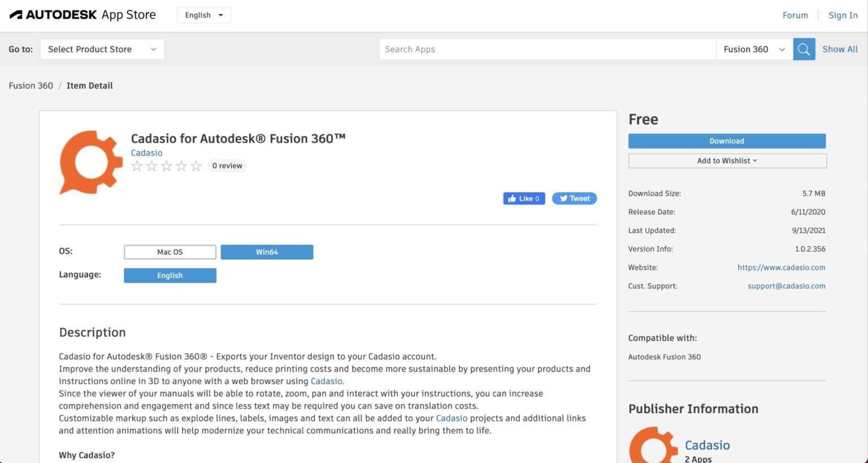Select Mac OS as the operating system
The width and height of the screenshot is (868, 463).
(170, 252)
